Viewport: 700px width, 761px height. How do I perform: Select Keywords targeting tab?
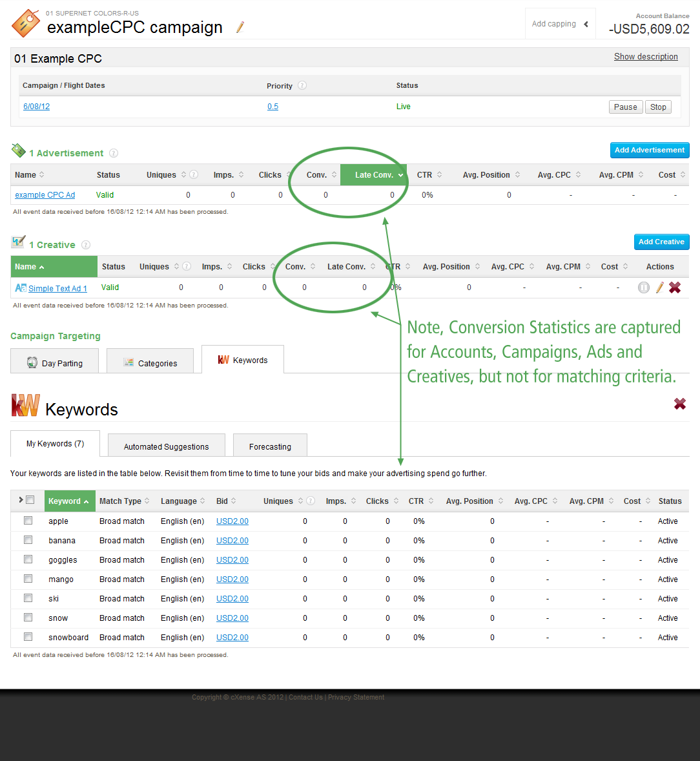point(243,360)
